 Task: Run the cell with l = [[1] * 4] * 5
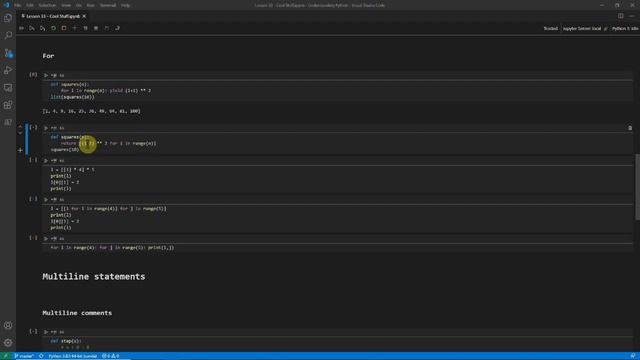click(46, 160)
